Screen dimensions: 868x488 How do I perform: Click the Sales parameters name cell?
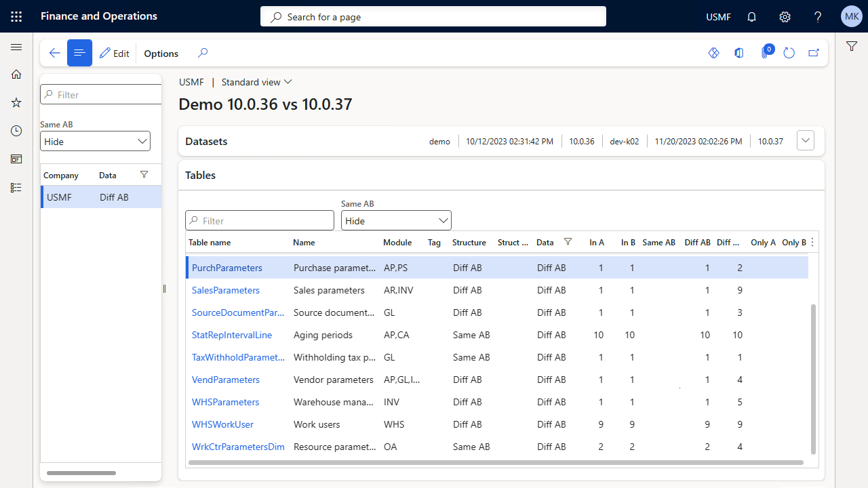click(x=329, y=290)
